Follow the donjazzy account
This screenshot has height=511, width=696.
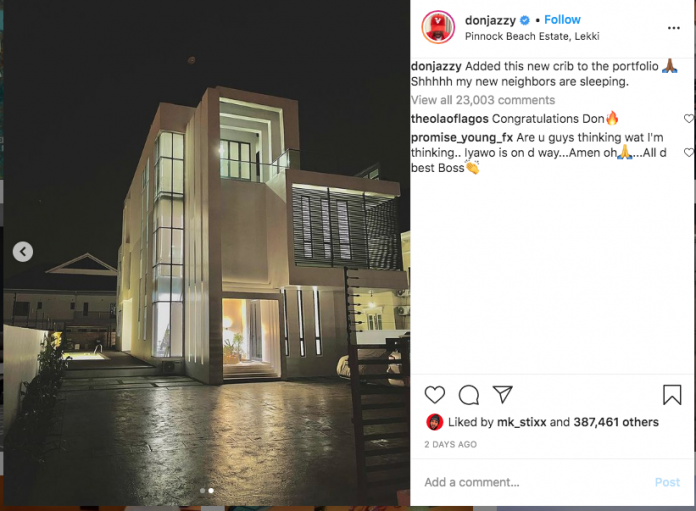click(x=562, y=20)
